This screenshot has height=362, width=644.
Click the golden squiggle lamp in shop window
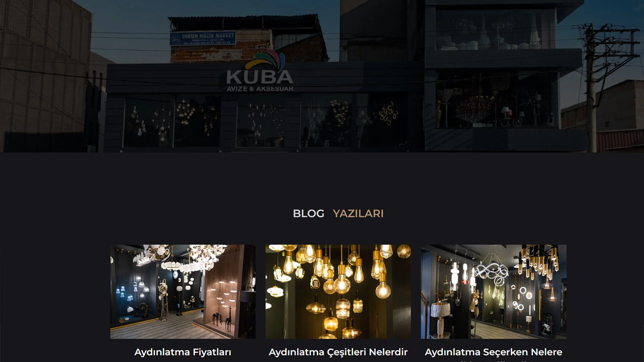click(x=388, y=113)
